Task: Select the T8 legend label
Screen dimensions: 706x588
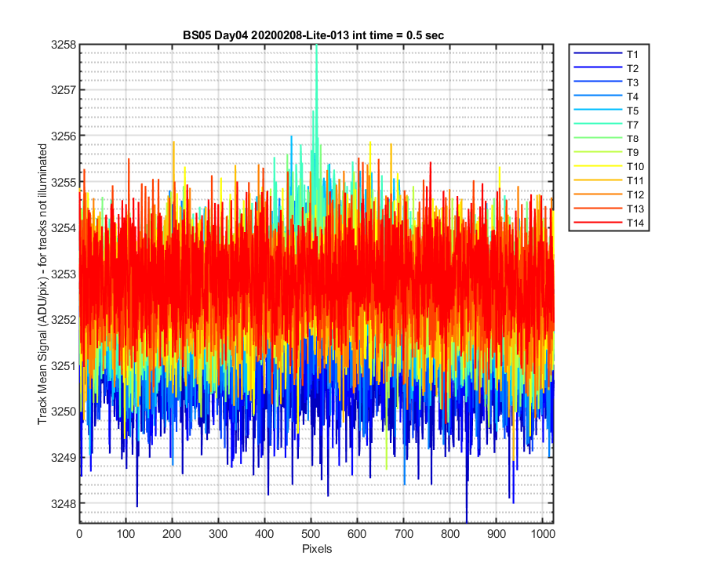Action: [632, 139]
